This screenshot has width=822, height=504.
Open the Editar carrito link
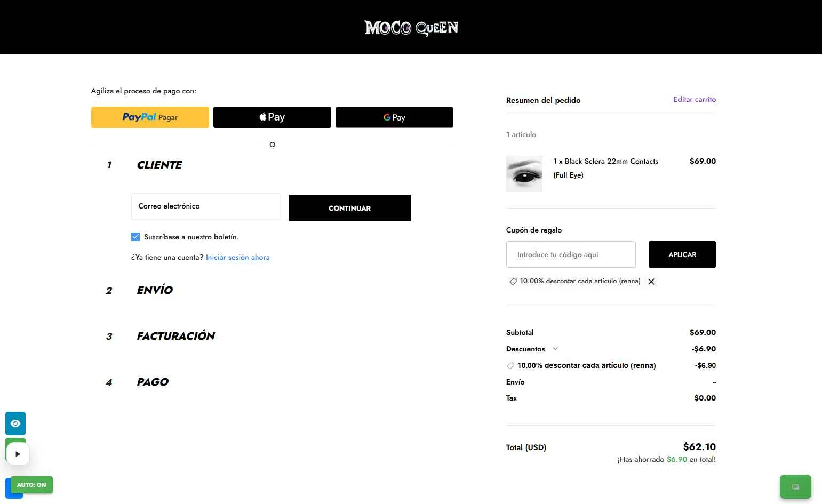coord(695,99)
